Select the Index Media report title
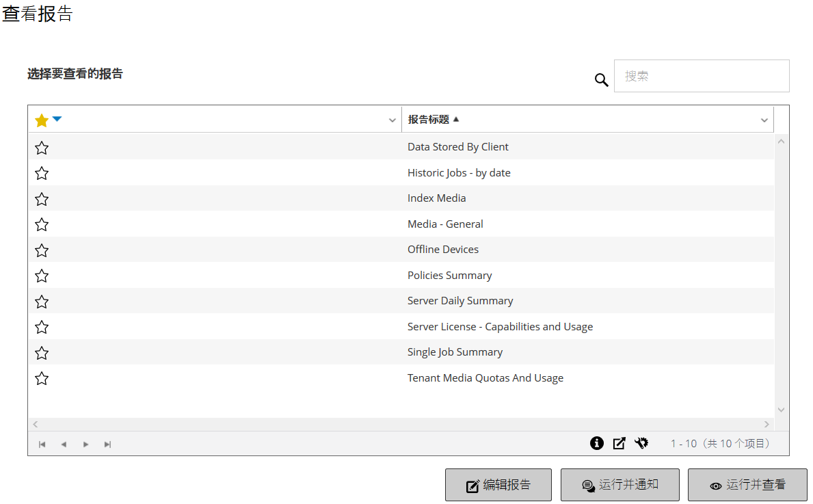Screen dimensions: 813x504 436,198
